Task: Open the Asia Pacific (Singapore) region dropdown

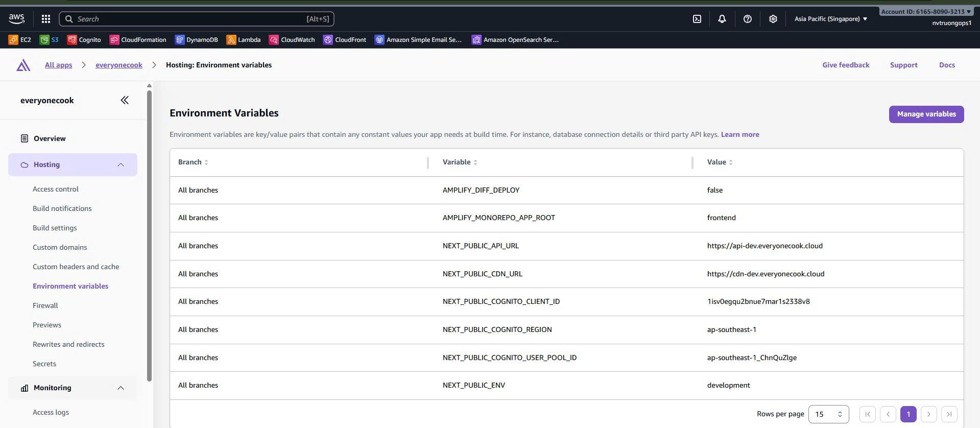Action: point(831,19)
